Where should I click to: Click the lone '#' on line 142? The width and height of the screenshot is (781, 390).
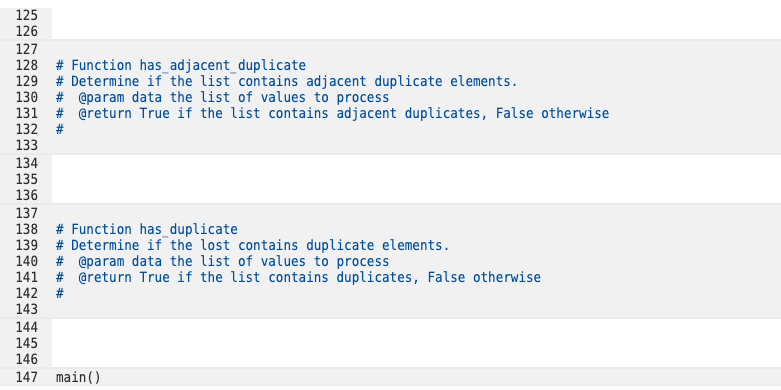point(60,294)
